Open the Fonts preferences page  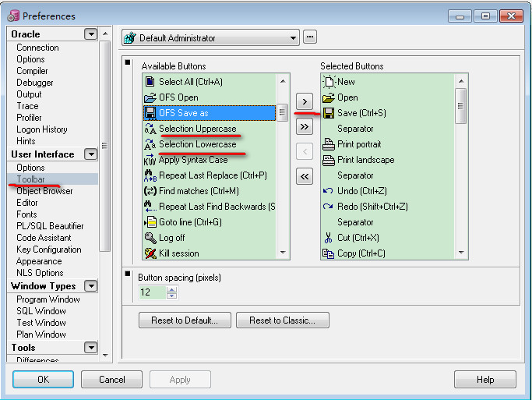click(x=26, y=214)
